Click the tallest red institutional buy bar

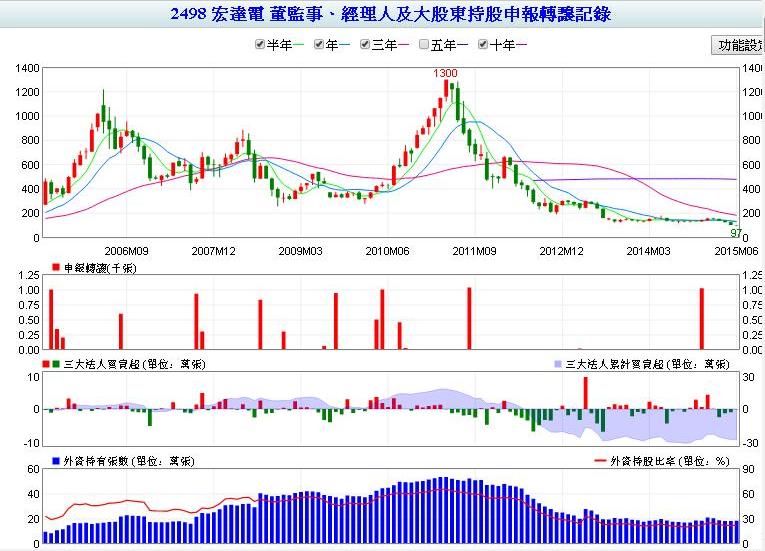585,393
